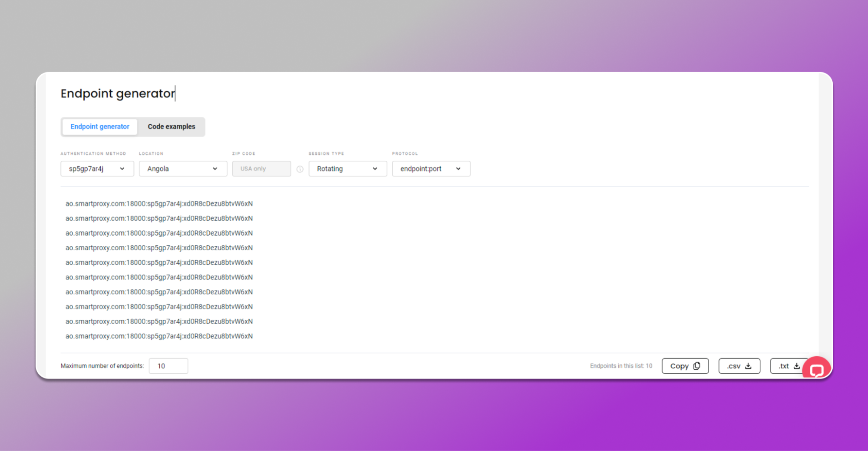
Task: Switch to the Endpoint generator tab
Action: tap(100, 126)
